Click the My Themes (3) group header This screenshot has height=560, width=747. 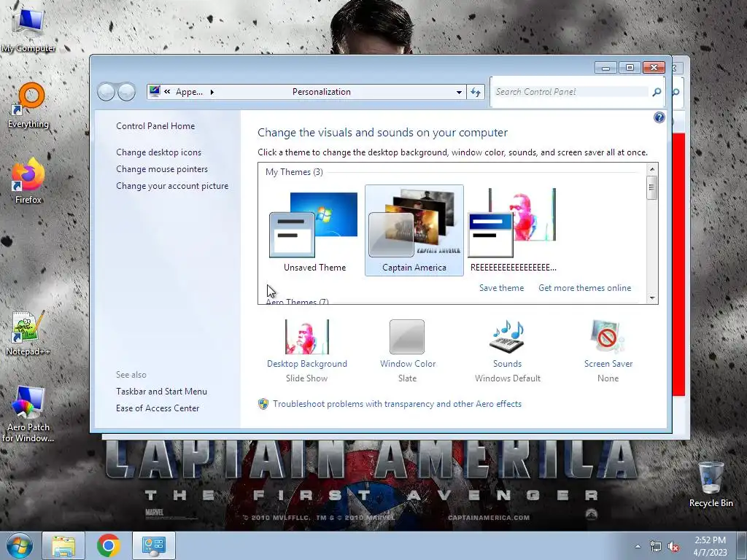click(x=294, y=172)
